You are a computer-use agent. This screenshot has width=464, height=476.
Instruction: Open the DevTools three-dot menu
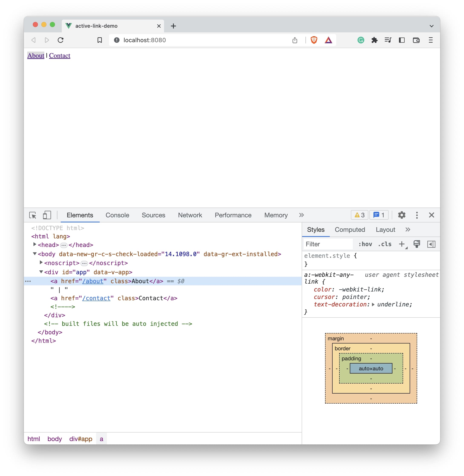coord(417,215)
